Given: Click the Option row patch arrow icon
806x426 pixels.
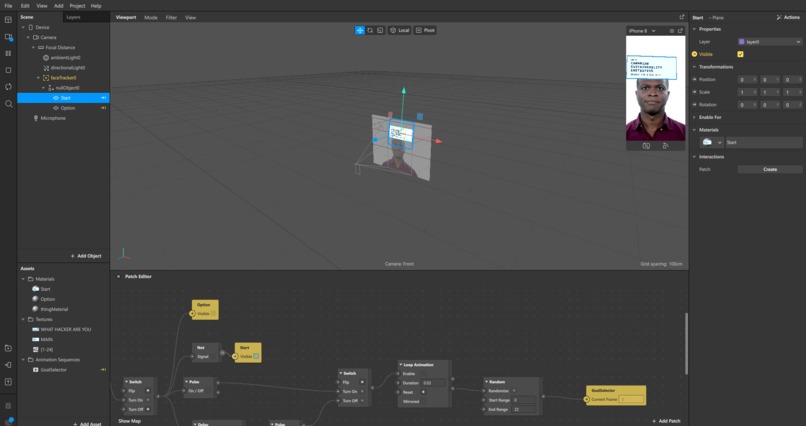Looking at the screenshot, I should (x=103, y=108).
